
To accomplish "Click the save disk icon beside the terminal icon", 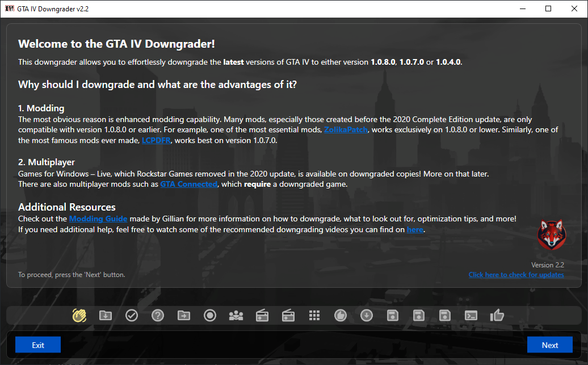I will point(445,316).
